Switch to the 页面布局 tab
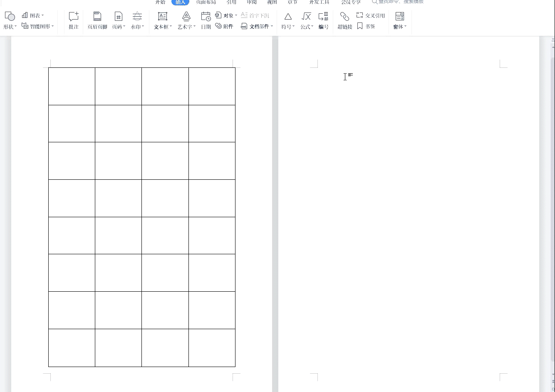Viewport: 555px width, 392px height. tap(206, 2)
